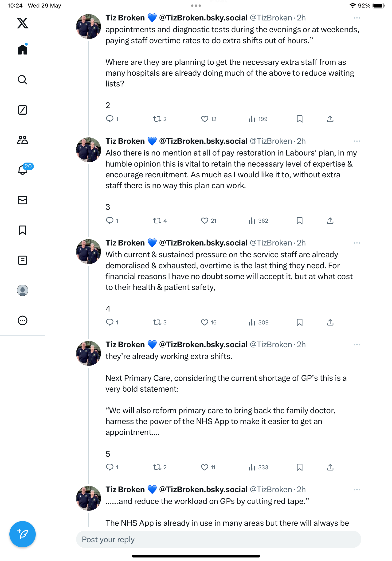Screen dimensions: 392x561
Task: Repost the post with 3 reposts
Action: tap(160, 322)
